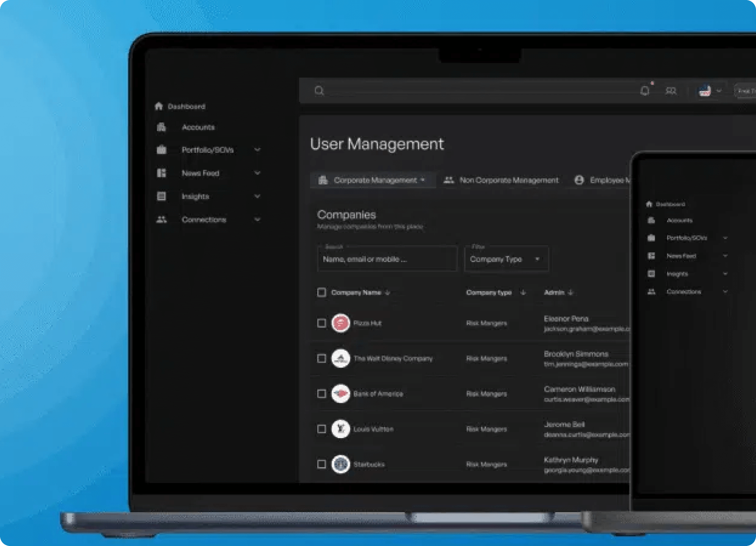Click the Pizza Hut company logo

click(x=341, y=323)
